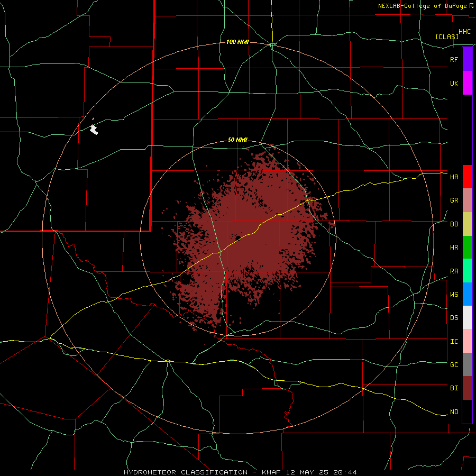
Task: Click the gray GC legend swatch
Action: tap(467, 364)
